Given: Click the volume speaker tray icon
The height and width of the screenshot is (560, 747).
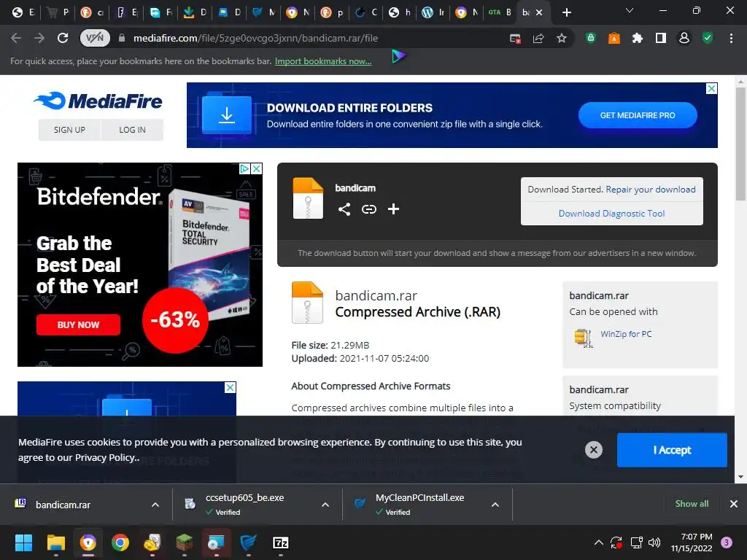Looking at the screenshot, I should [654, 542].
